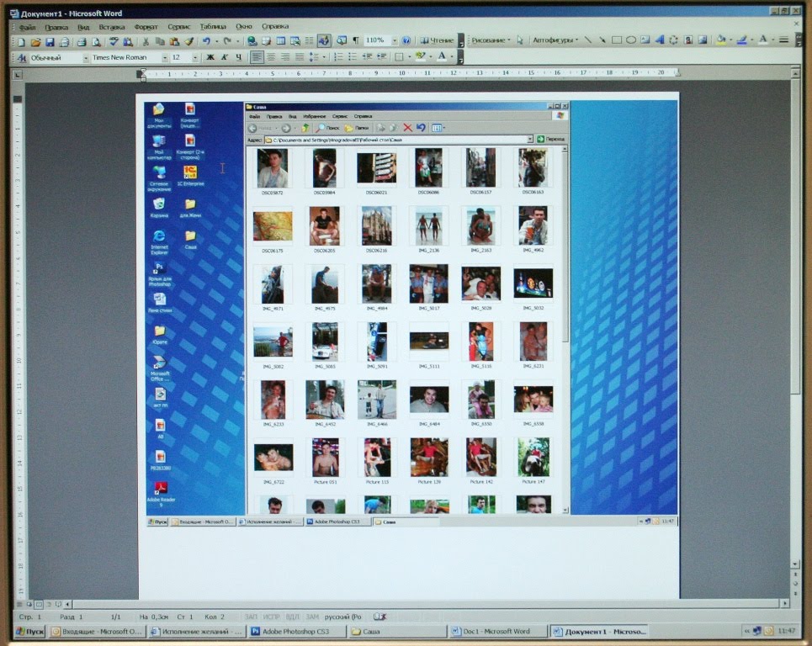Insert WordArt from the drawing toolbar
The height and width of the screenshot is (646, 812).
pyautogui.click(x=659, y=40)
